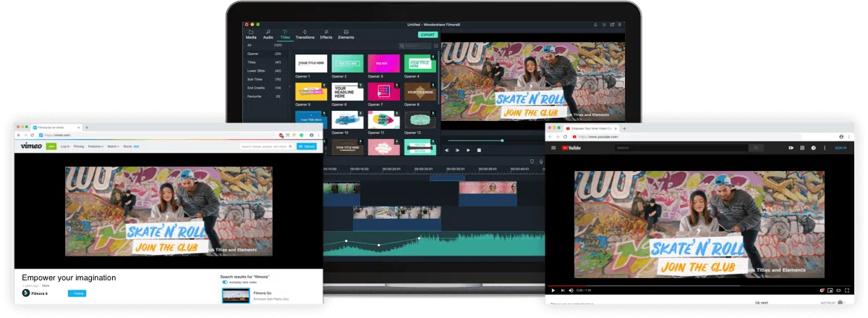This screenshot has height=318, width=868.
Task: Enter fullscreen on the YouTube player
Action: point(848,290)
